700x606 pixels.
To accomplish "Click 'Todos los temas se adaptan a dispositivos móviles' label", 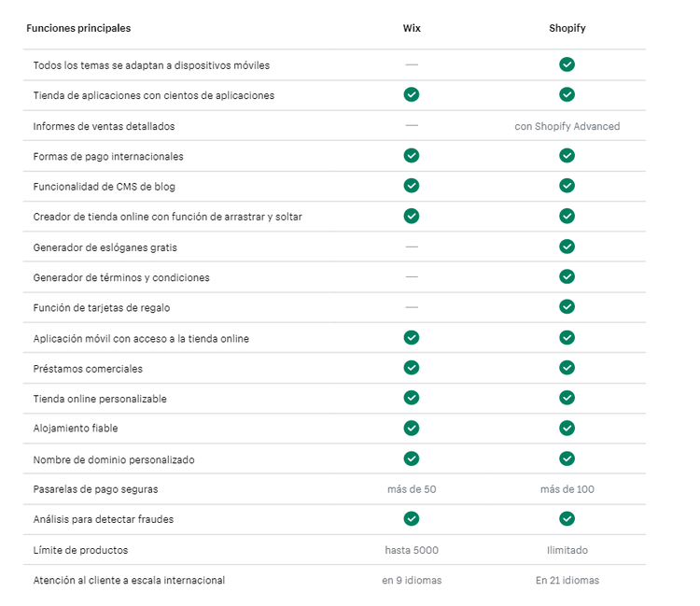I will pyautogui.click(x=151, y=65).
